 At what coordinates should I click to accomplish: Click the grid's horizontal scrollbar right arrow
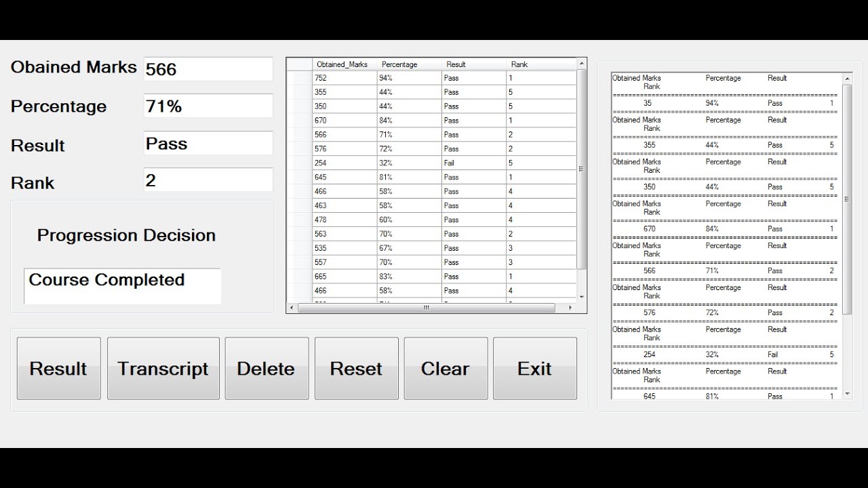570,308
